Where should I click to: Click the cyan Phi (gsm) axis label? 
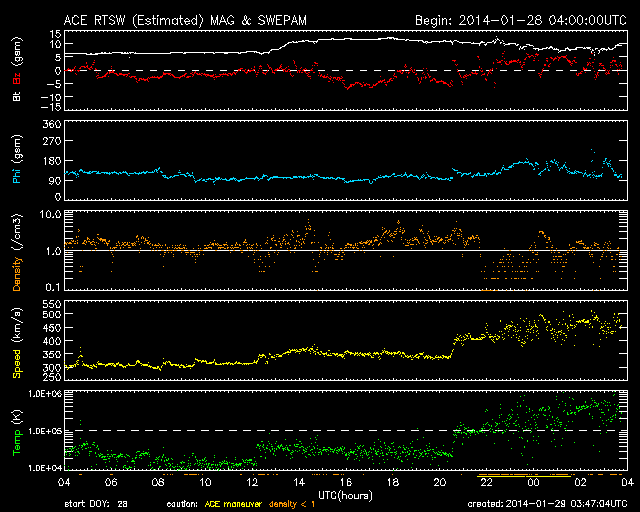click(x=17, y=160)
